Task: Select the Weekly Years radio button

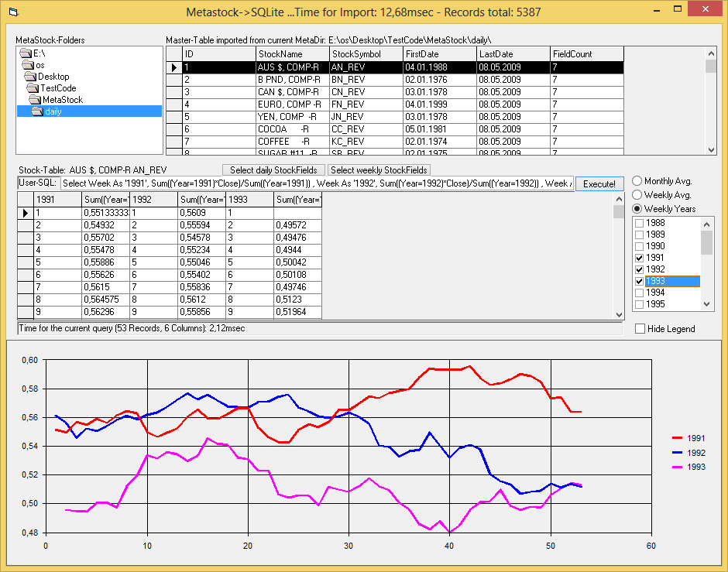Action: tap(638, 209)
